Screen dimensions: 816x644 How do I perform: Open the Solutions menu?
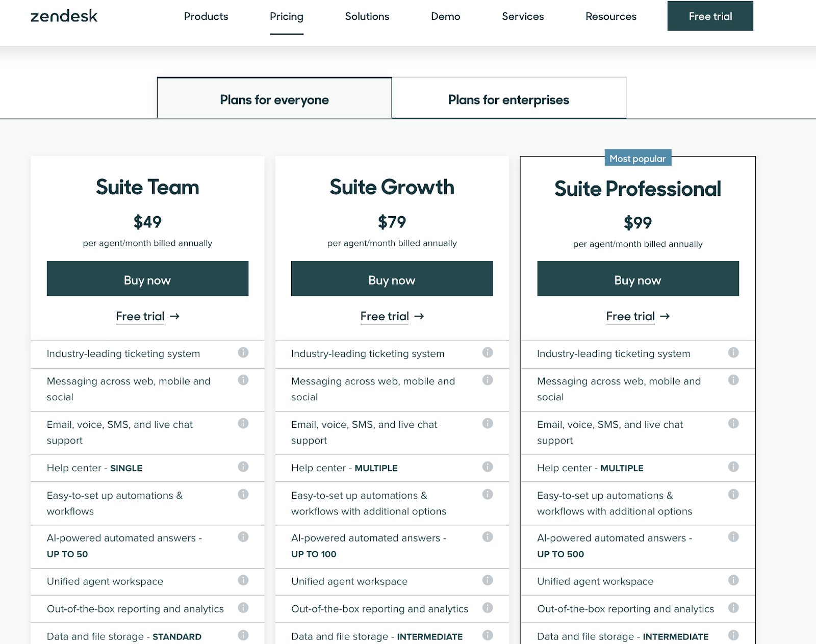tap(367, 16)
